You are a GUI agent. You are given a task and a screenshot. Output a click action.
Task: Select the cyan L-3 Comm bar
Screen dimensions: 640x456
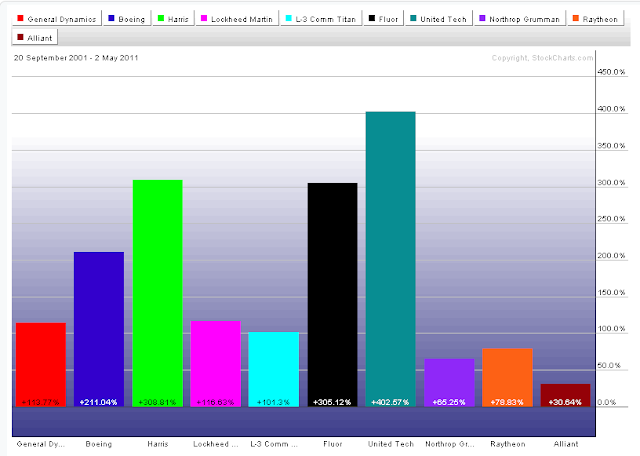(x=273, y=369)
